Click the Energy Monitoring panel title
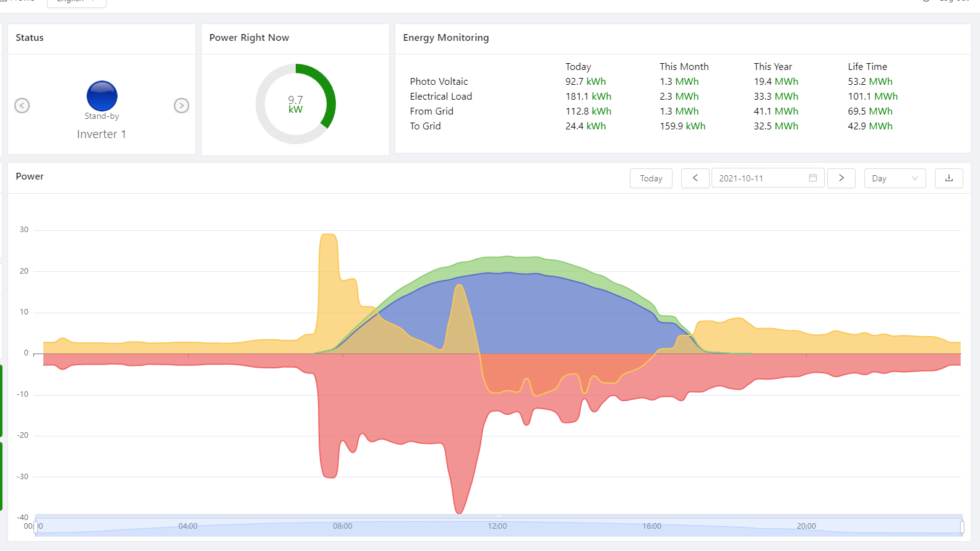The width and height of the screenshot is (980, 551). [445, 38]
